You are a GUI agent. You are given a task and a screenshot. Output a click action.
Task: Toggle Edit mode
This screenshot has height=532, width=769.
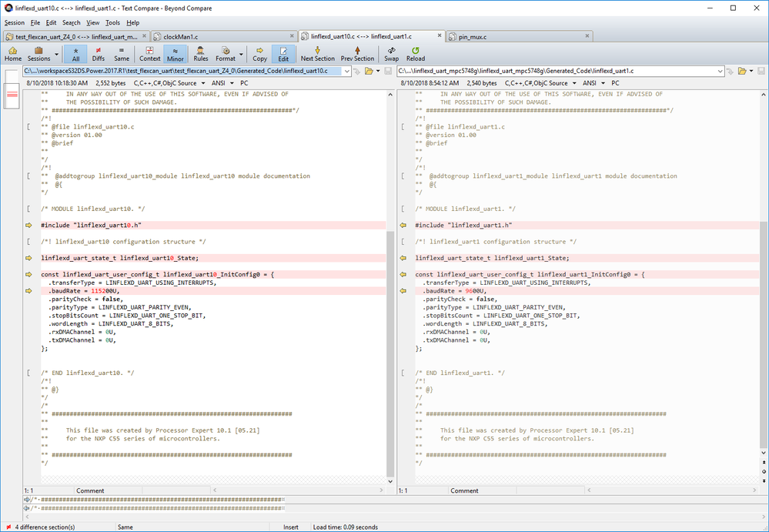[283, 54]
